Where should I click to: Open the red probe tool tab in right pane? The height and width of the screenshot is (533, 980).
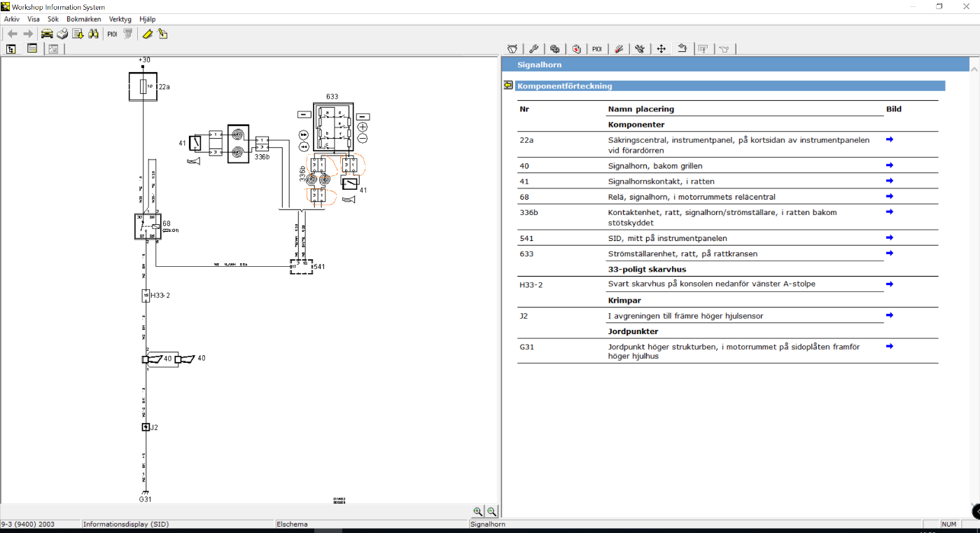coord(618,49)
